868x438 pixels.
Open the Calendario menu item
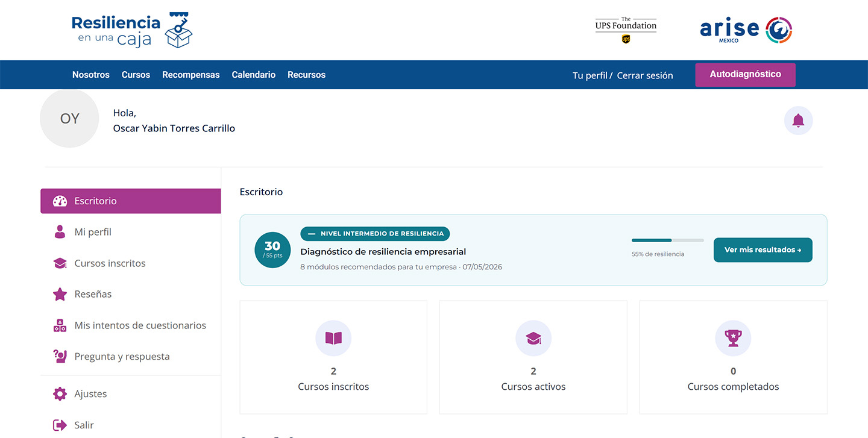[x=254, y=75]
